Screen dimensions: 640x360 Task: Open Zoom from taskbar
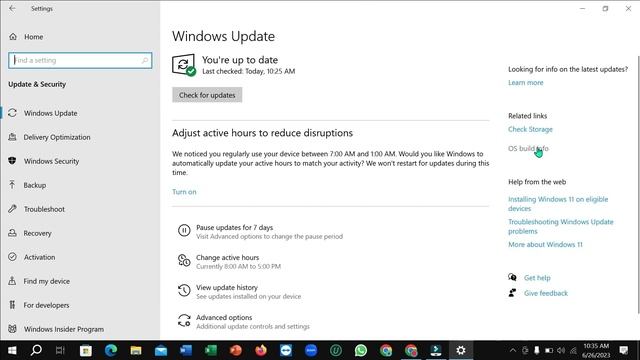[x=311, y=350]
